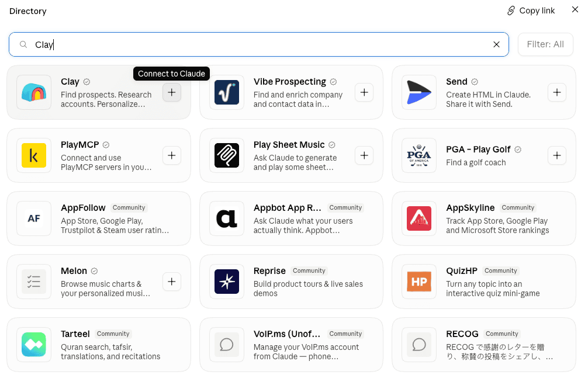Select the Appbot App R... card
Screen dimensions: 588x375
(292, 218)
